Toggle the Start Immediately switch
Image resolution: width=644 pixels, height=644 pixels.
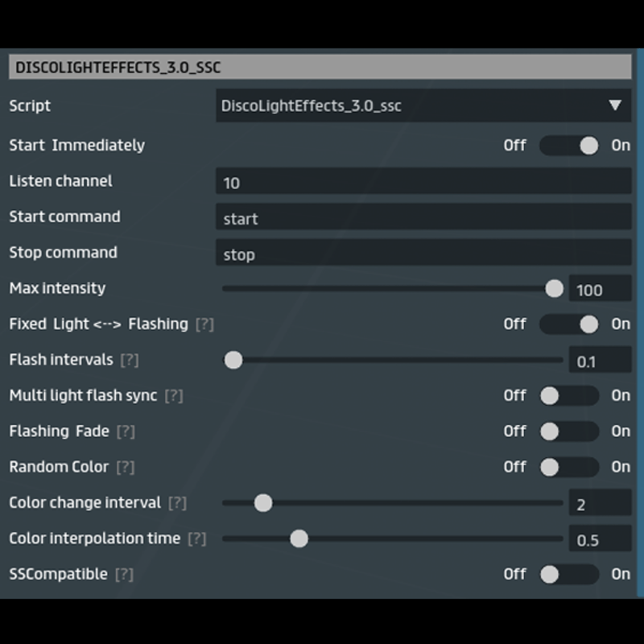pos(568,146)
